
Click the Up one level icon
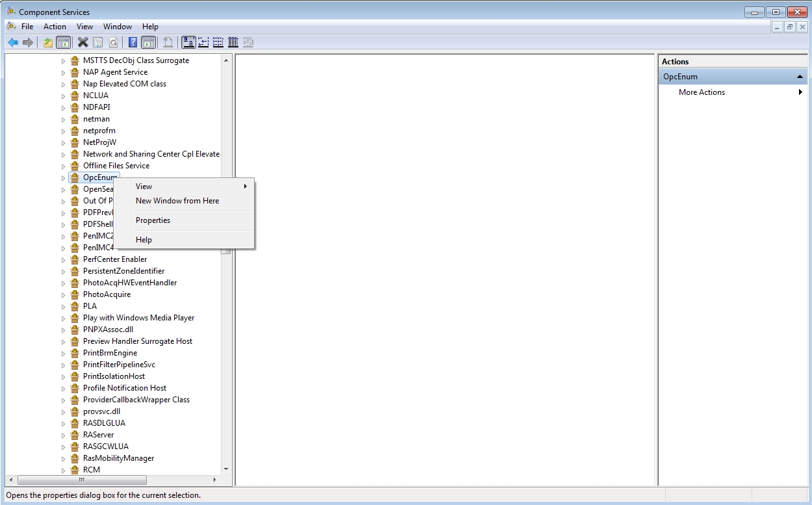point(47,42)
